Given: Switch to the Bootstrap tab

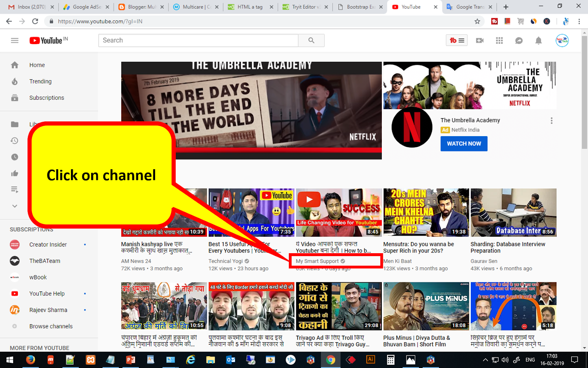Looking at the screenshot, I should [x=360, y=7].
